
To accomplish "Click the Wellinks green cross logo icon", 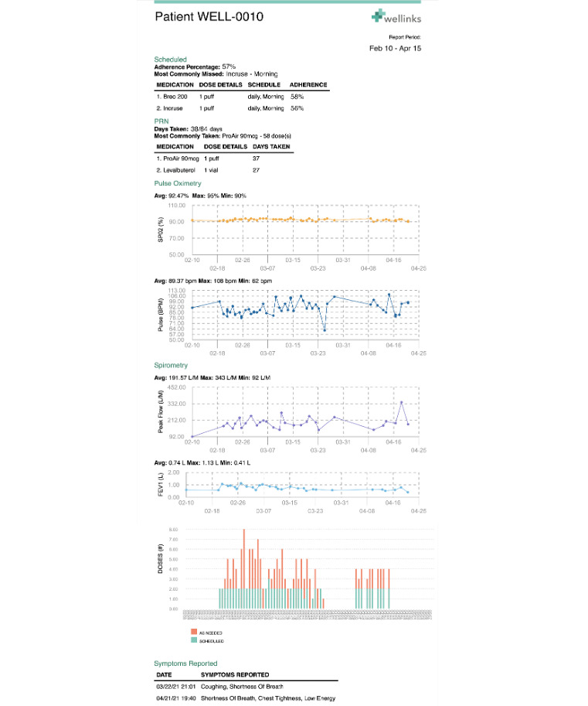I will coord(378,16).
